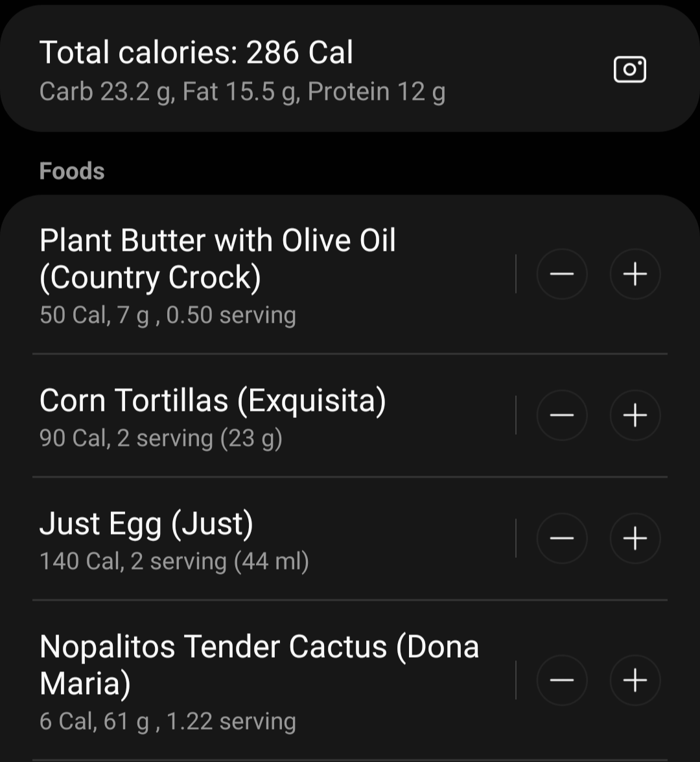Tap the camera icon beside Total calories

[x=629, y=69]
